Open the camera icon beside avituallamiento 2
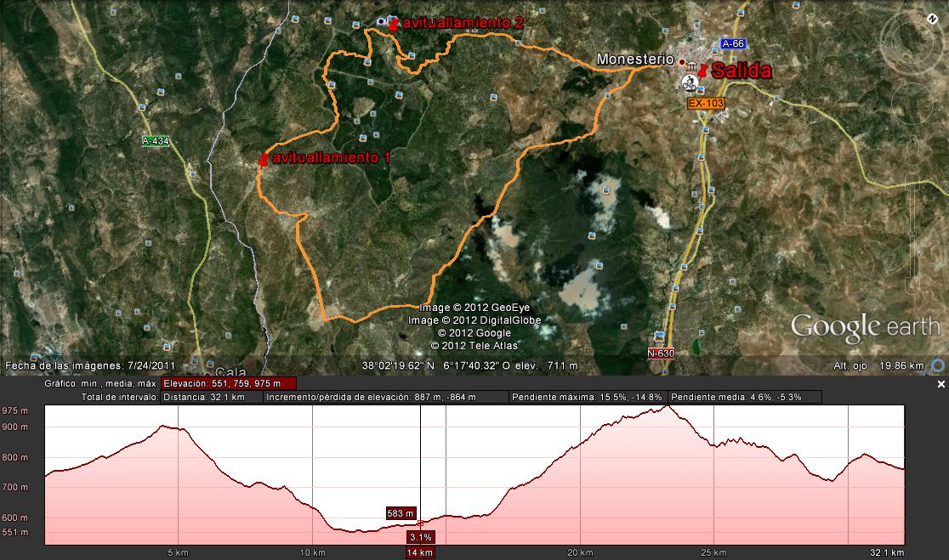This screenshot has height=560, width=949. coord(380,21)
